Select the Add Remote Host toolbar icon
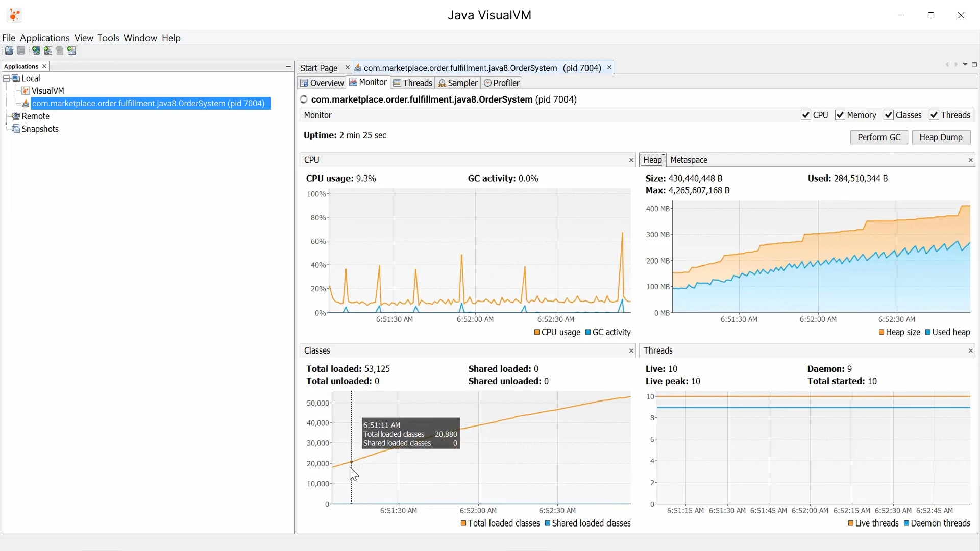 coord(36,51)
